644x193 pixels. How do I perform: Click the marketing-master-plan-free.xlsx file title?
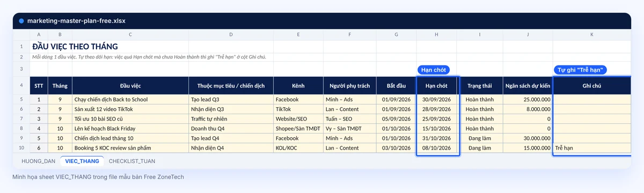coord(76,21)
